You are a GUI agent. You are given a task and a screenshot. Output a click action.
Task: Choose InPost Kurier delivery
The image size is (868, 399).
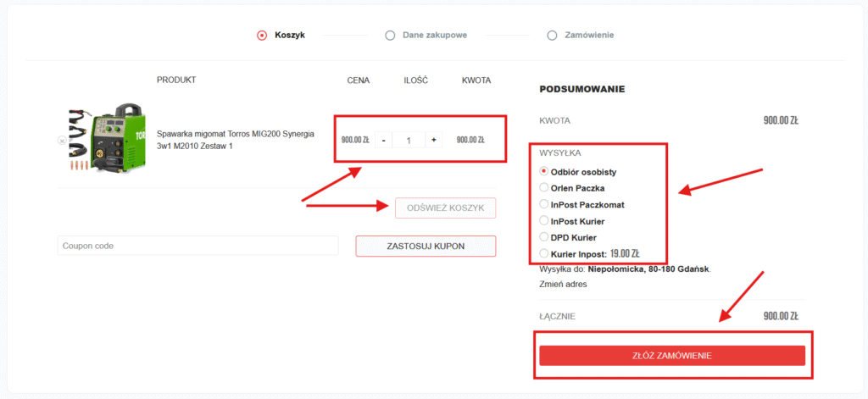pos(544,220)
